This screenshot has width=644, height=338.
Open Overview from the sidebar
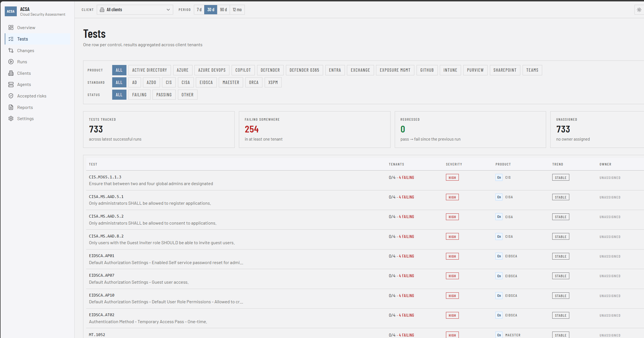(37, 27)
